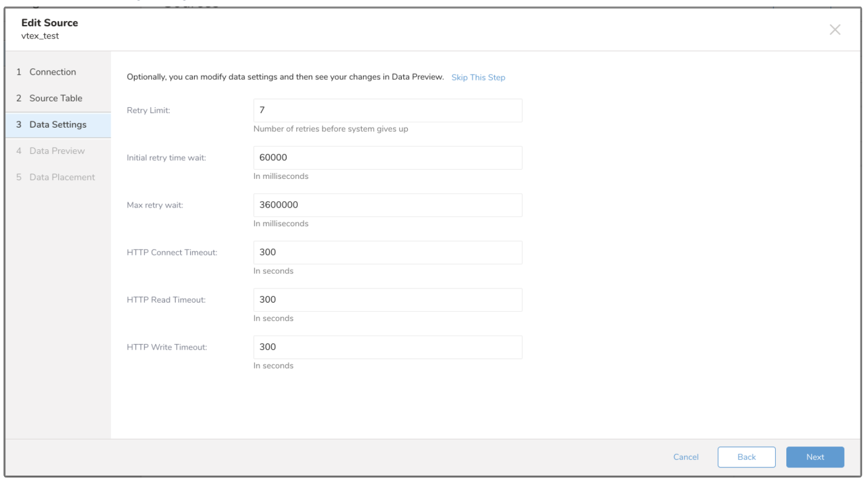Click the "Edit Source" dialog title
Image resolution: width=868 pixels, height=485 pixels.
pyautogui.click(x=50, y=23)
